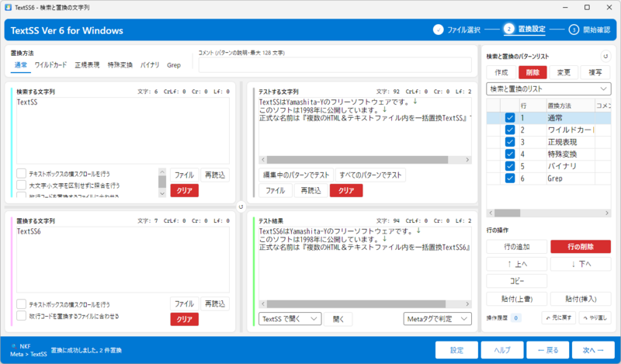The image size is (621, 364).
Task: Click 開く next to TextSS で開く
Action: [338, 319]
